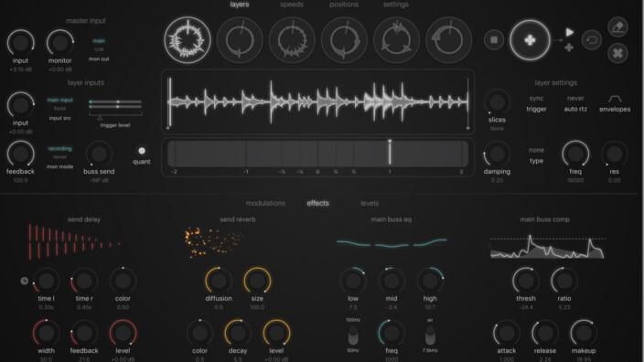Click the main buss comp graph
Screen dimensions: 644x362
pyautogui.click(x=547, y=246)
